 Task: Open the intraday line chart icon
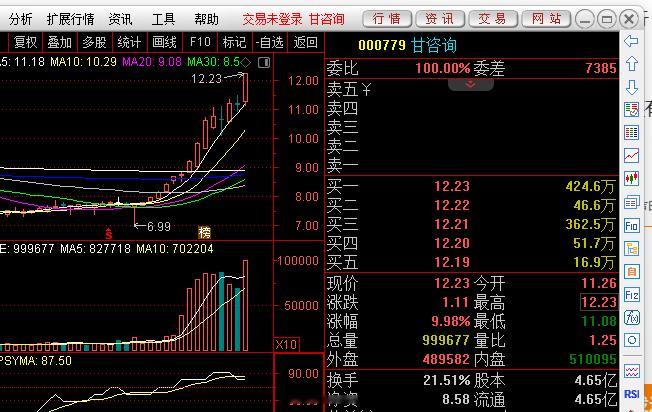coord(632,156)
